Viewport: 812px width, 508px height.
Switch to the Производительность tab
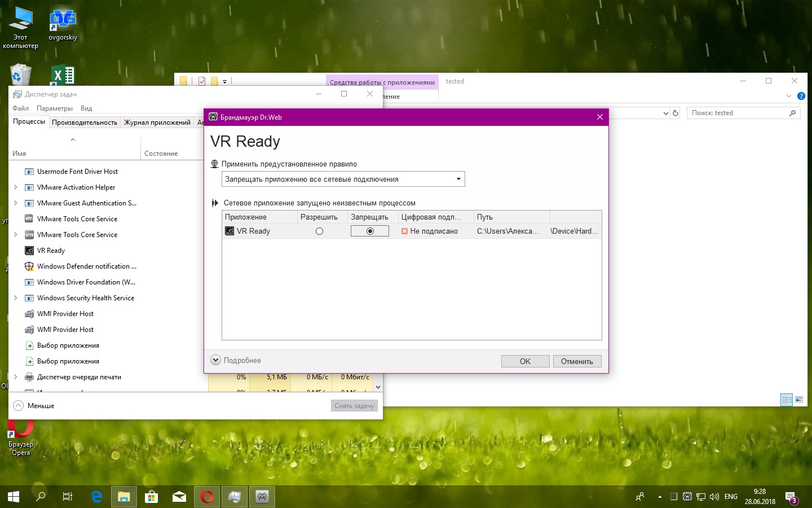pos(85,122)
